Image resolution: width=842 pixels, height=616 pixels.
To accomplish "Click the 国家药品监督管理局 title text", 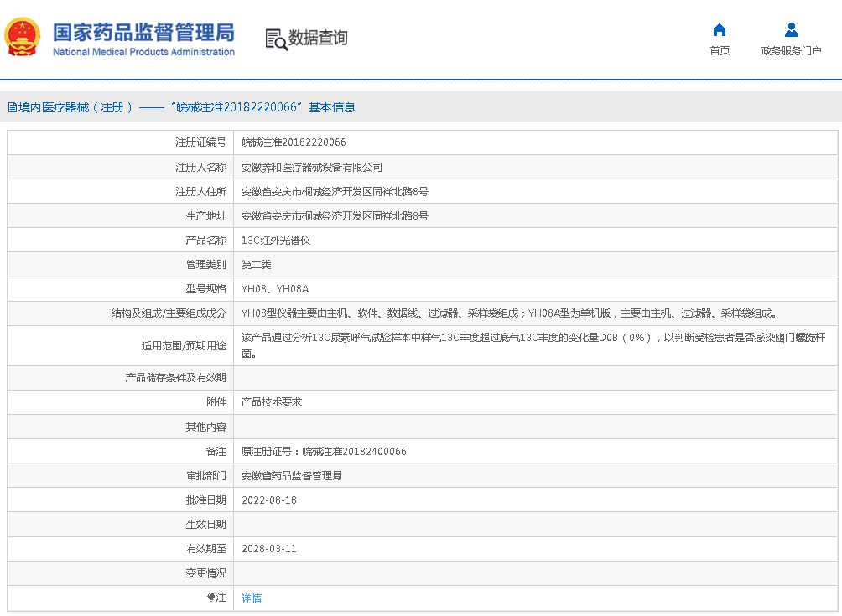I will pyautogui.click(x=143, y=32).
